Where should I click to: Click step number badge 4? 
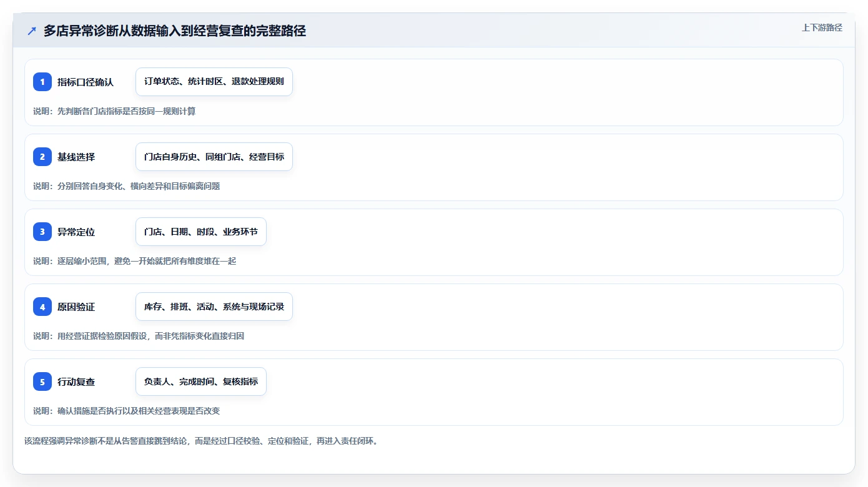coord(42,307)
